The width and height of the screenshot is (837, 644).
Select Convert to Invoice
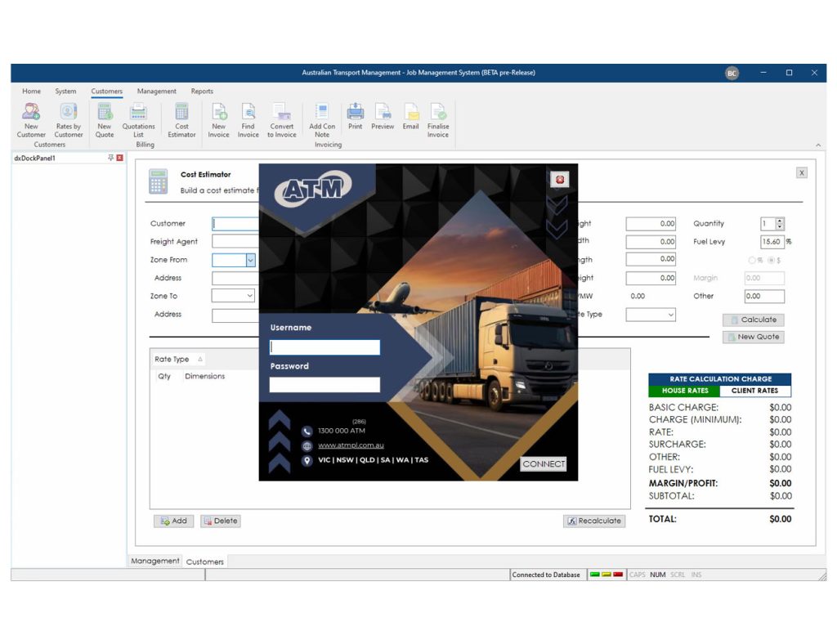[x=282, y=113]
